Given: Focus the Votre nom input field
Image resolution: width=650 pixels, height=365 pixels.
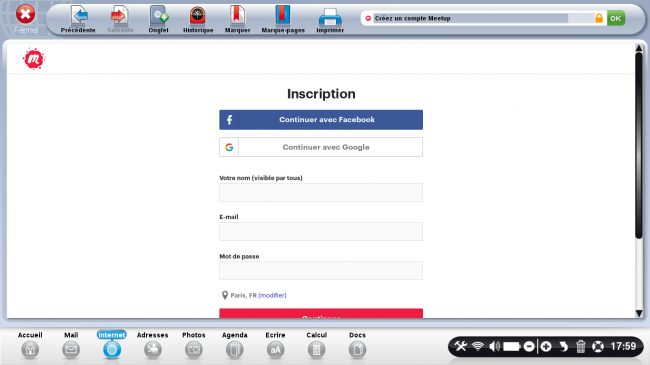Looking at the screenshot, I should point(321,192).
